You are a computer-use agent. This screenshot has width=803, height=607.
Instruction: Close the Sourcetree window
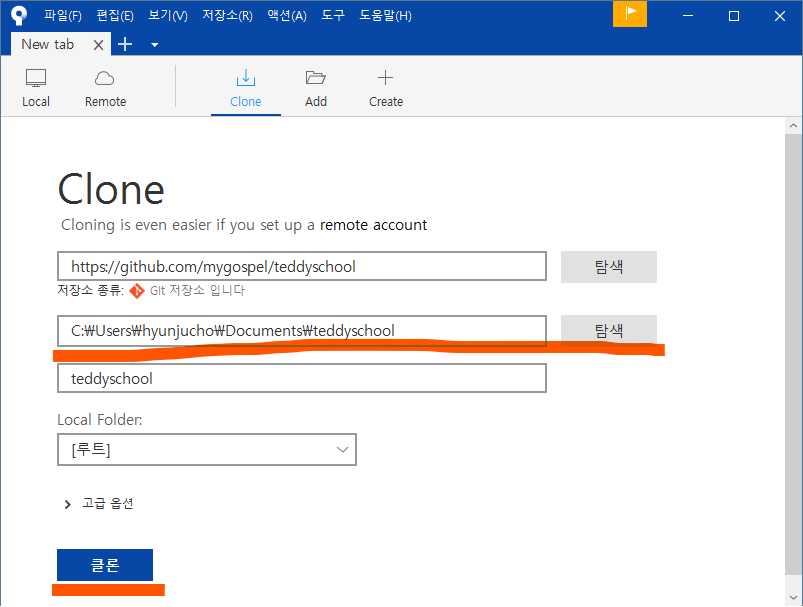tap(779, 16)
